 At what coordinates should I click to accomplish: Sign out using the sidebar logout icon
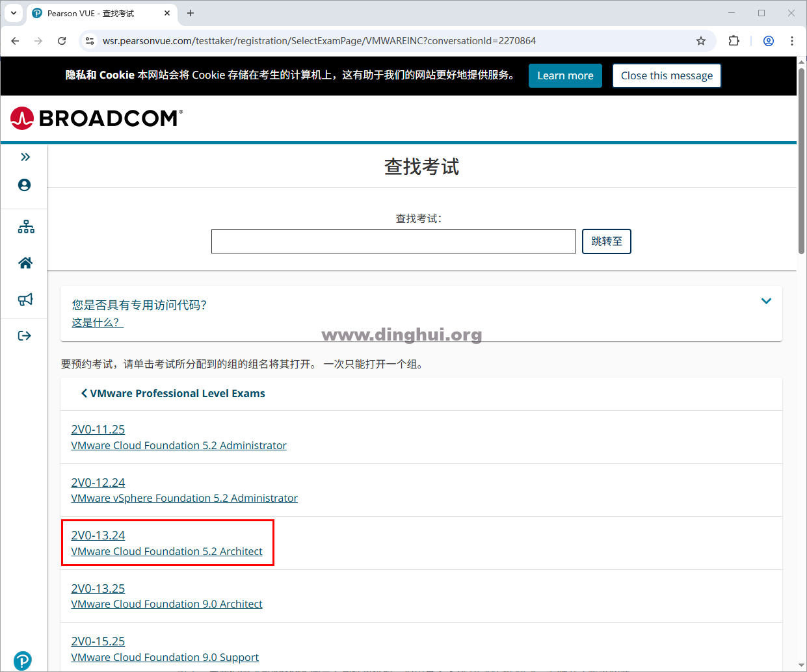point(25,336)
